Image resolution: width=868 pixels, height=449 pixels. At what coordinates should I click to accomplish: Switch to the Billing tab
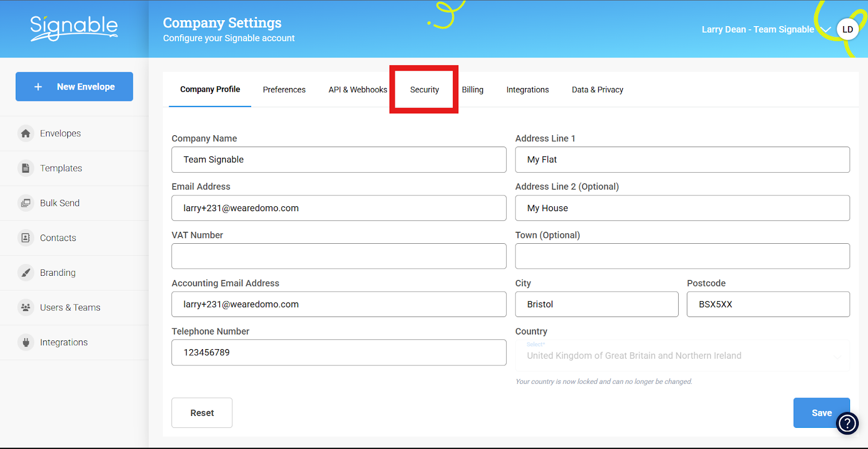(x=473, y=90)
